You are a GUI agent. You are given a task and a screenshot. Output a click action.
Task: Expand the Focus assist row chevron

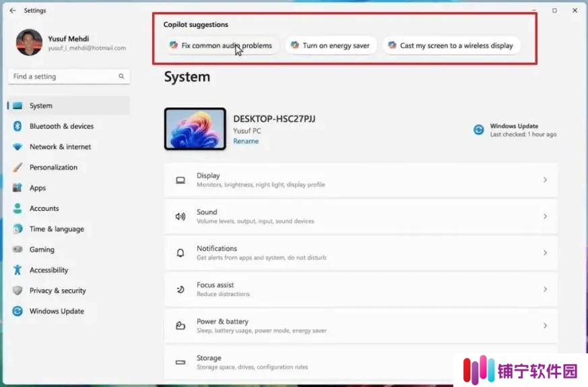click(x=546, y=289)
